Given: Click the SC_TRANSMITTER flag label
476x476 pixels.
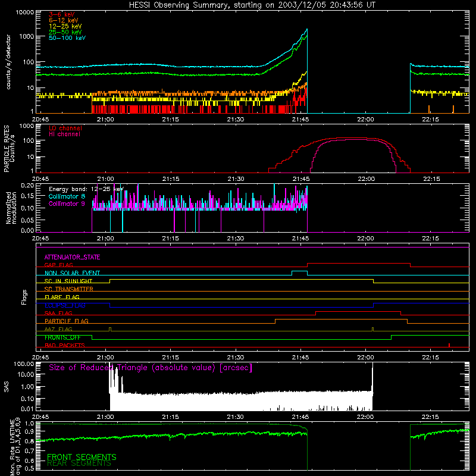Looking at the screenshot, I should (x=68, y=289).
